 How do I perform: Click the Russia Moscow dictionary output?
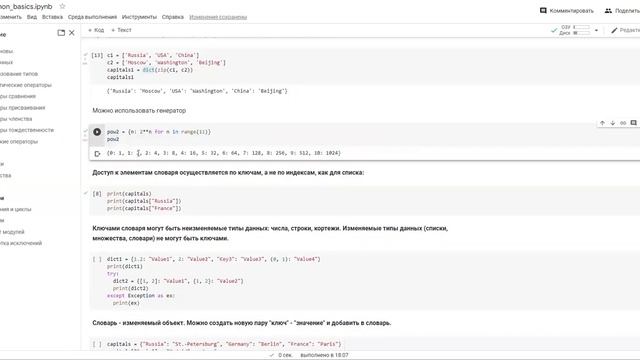click(x=197, y=91)
